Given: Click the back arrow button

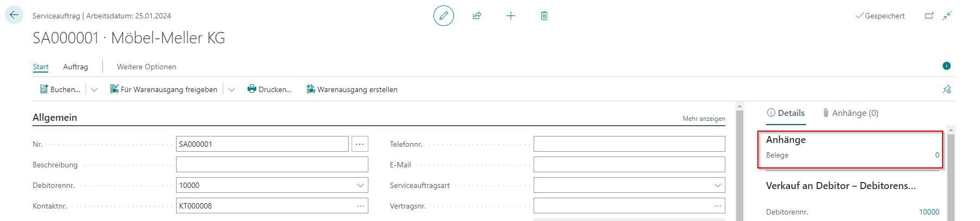Looking at the screenshot, I should point(14,15).
